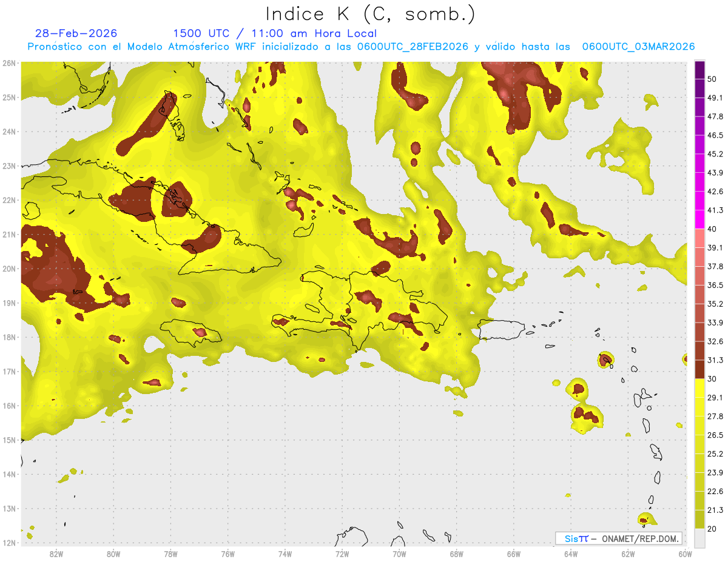Click the title 'Indice K (C, somb.)'
Image resolution: width=728 pixels, height=562 pixels.
tap(371, 14)
